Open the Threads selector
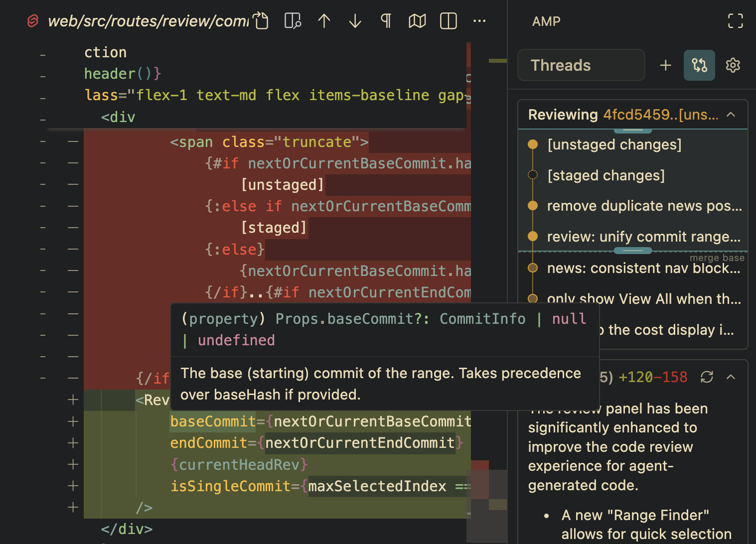The image size is (756, 544). (581, 65)
